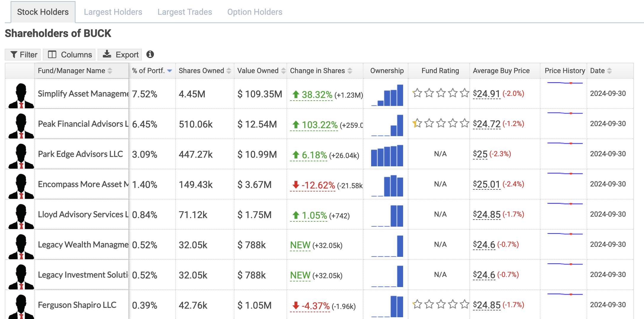This screenshot has width=644, height=319.
Task: Click the Filter funnel icon
Action: point(14,54)
